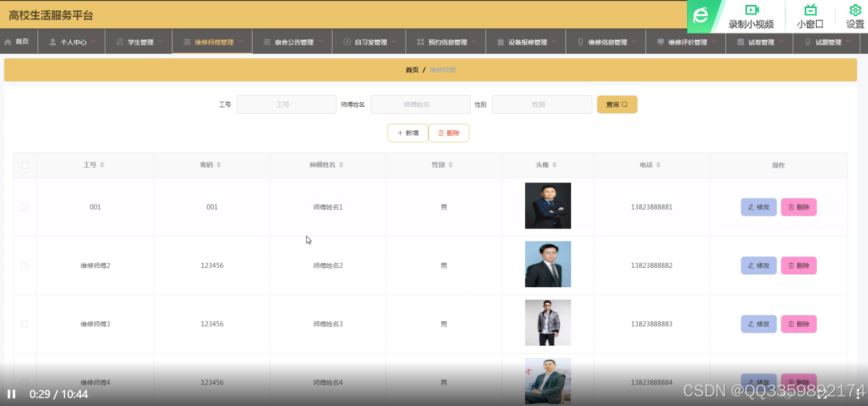The width and height of the screenshot is (868, 406).
Task: Sort by 师傅姓名 column sort arrows
Action: 341,165
